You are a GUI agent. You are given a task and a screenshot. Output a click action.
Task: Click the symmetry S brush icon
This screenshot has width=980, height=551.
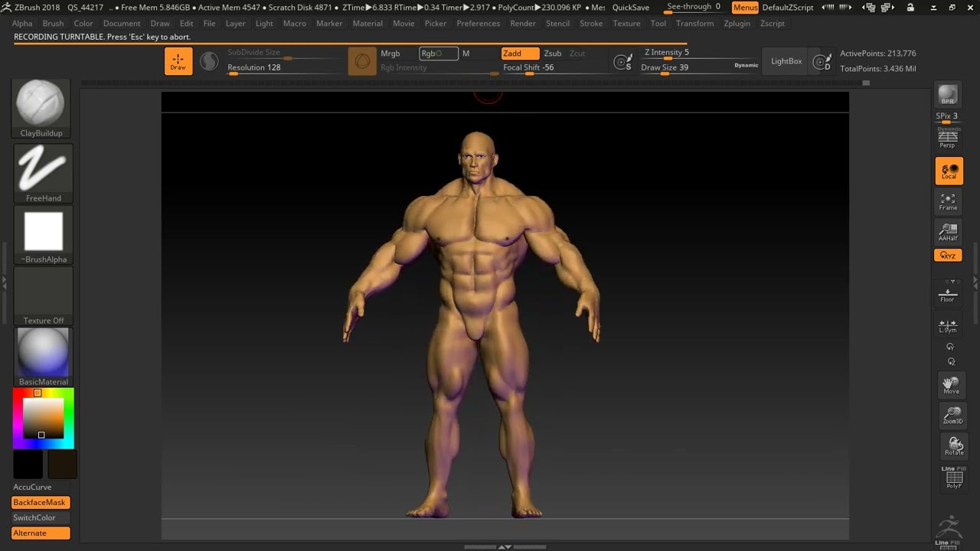pos(623,63)
